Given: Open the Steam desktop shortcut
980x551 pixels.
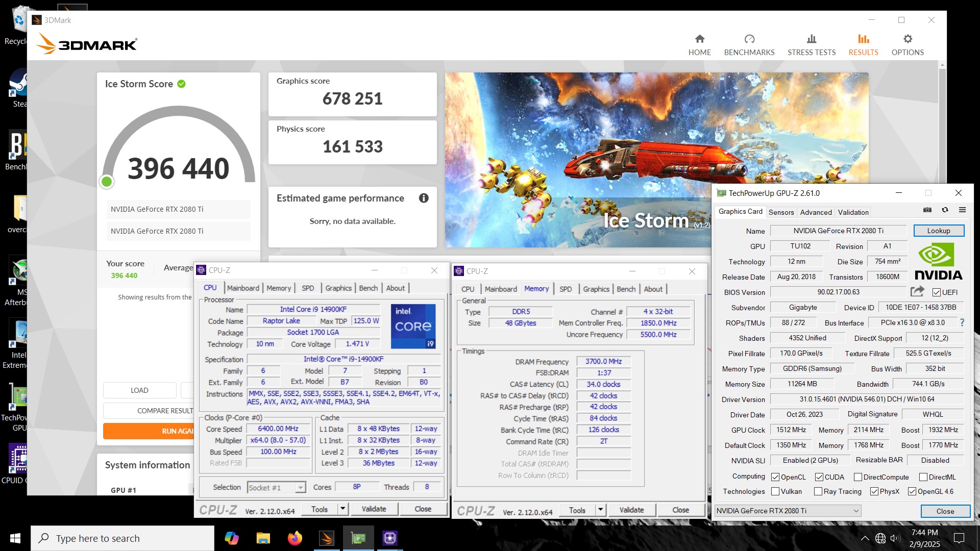Looking at the screenshot, I should (18, 88).
